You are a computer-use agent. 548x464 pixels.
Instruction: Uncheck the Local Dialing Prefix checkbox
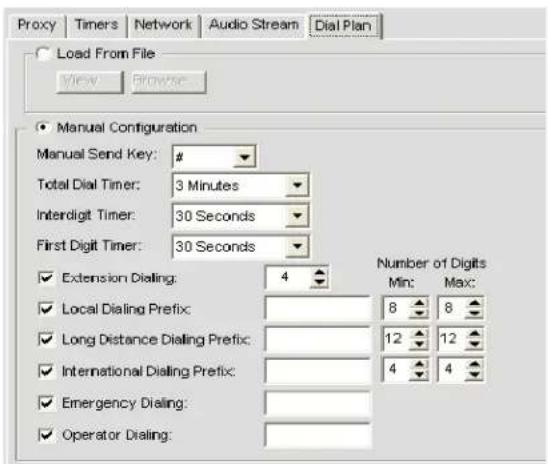[x=46, y=309]
